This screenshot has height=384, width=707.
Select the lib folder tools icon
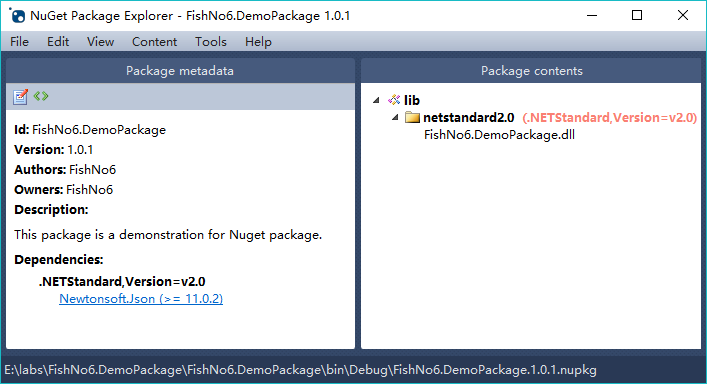(x=394, y=100)
